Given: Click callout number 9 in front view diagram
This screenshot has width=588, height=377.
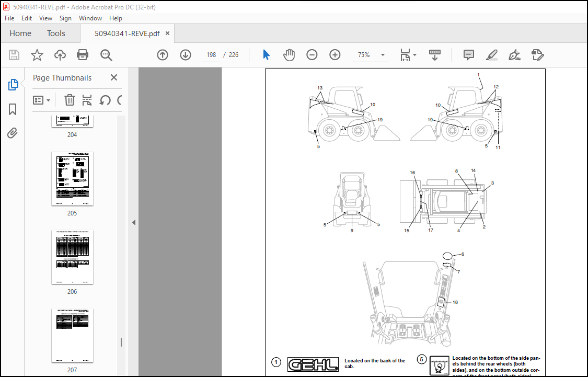Looking at the screenshot, I should [x=352, y=231].
